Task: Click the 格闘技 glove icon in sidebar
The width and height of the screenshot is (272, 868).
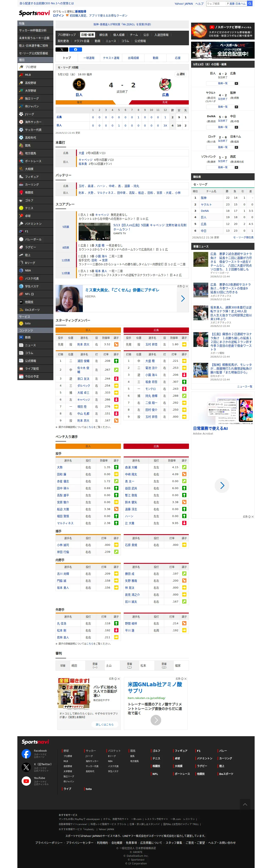Action: click(21, 192)
